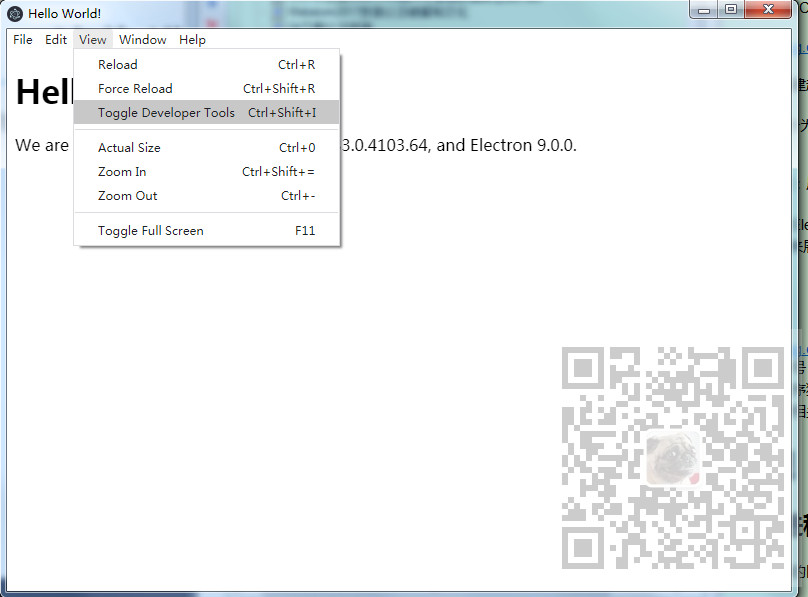The width and height of the screenshot is (808, 597).
Task: Minimize the Hello World window
Action: pos(703,10)
